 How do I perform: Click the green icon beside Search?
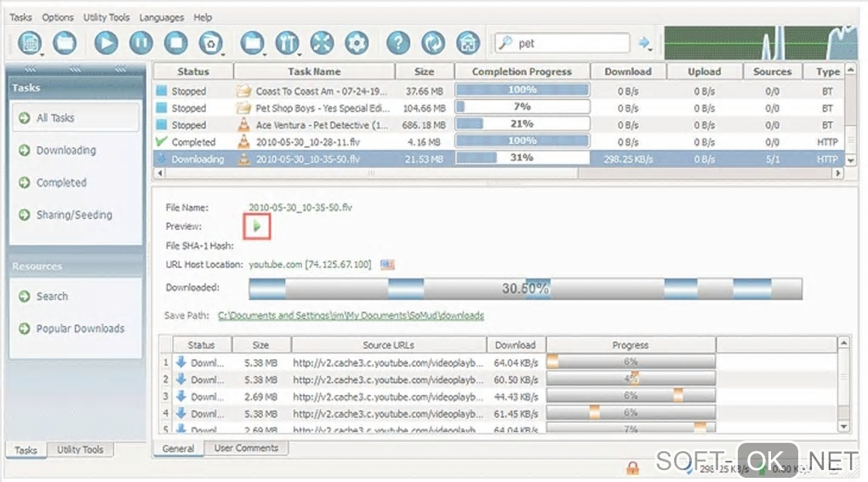pyautogui.click(x=25, y=296)
